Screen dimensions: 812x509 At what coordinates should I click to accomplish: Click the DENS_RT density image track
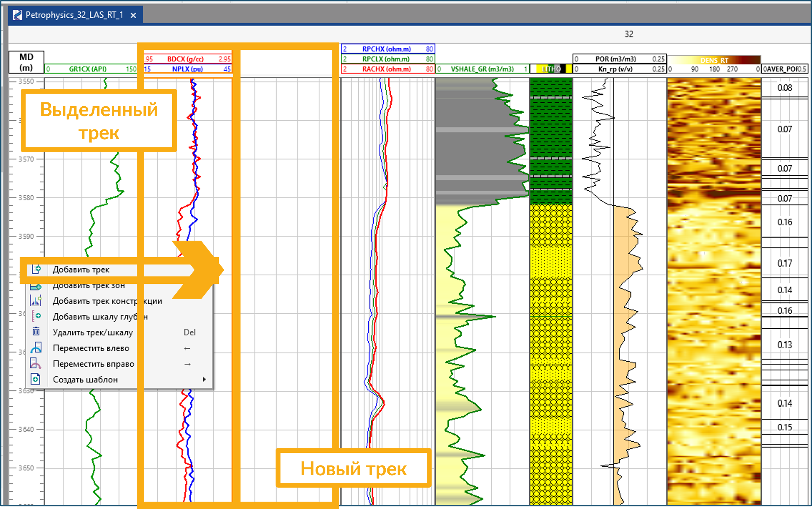click(714, 291)
